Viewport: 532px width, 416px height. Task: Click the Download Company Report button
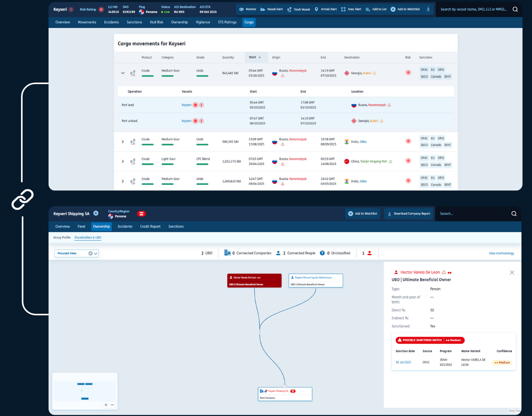coord(408,214)
